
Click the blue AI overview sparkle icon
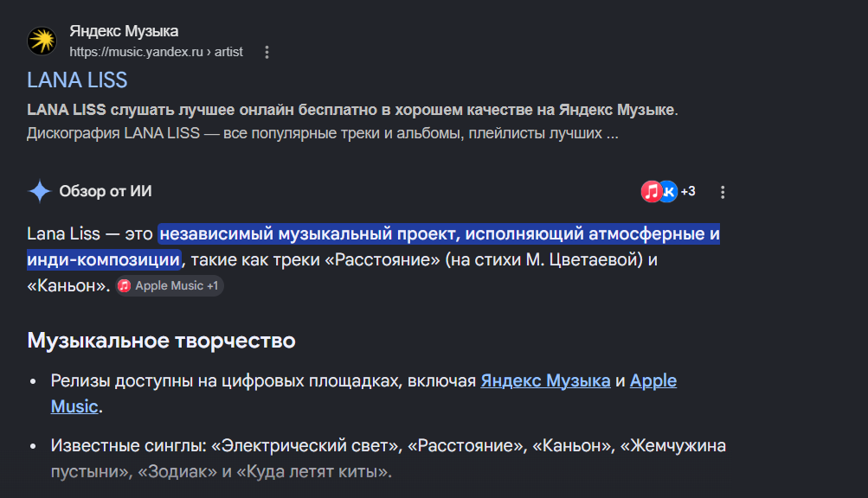[x=40, y=191]
